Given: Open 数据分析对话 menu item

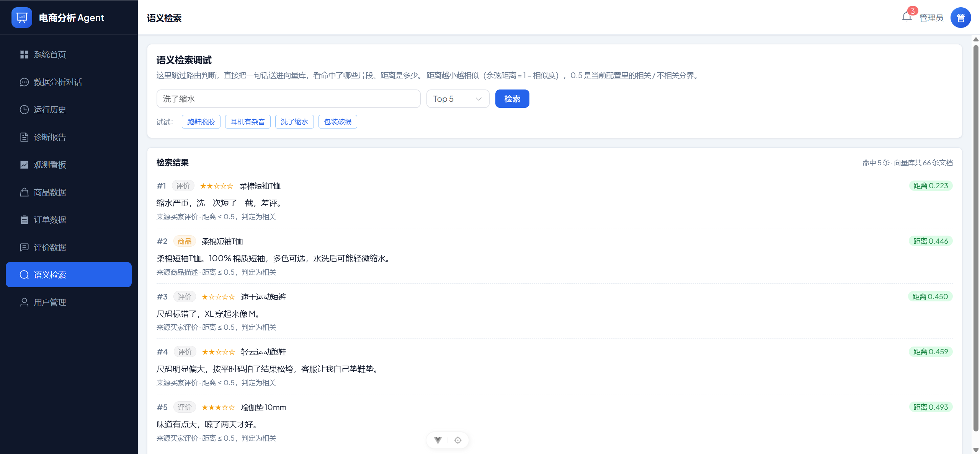Looking at the screenshot, I should pyautogui.click(x=69, y=82).
